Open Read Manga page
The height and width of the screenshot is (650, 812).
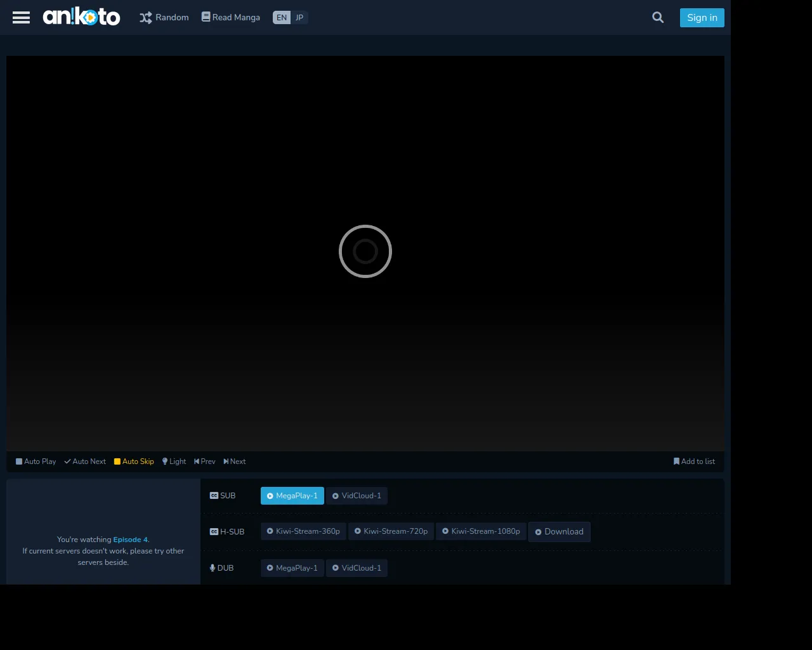tap(230, 18)
